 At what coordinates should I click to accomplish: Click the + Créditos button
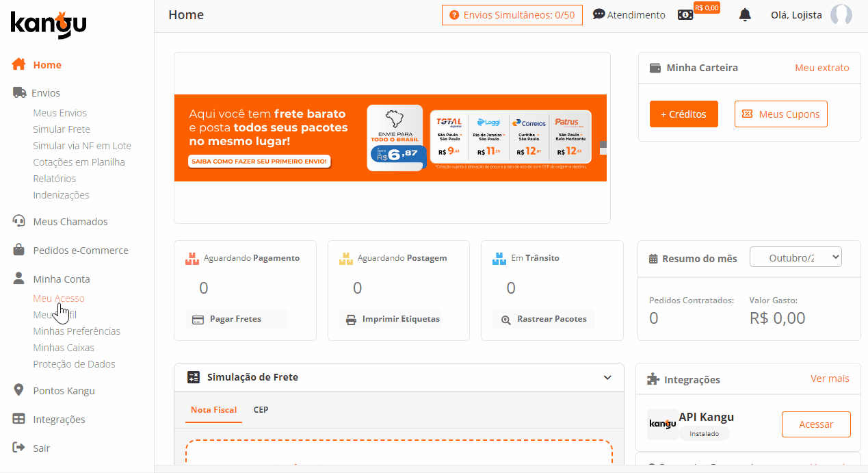coord(684,114)
